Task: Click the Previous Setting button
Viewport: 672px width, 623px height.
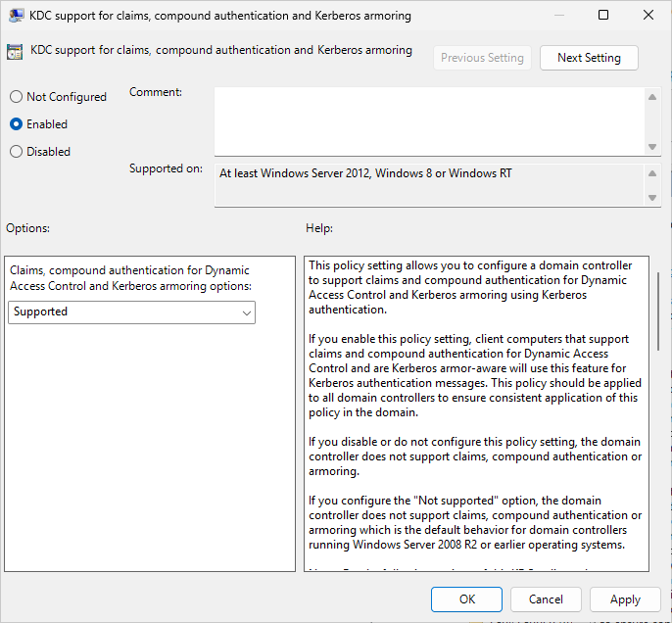Action: [482, 58]
